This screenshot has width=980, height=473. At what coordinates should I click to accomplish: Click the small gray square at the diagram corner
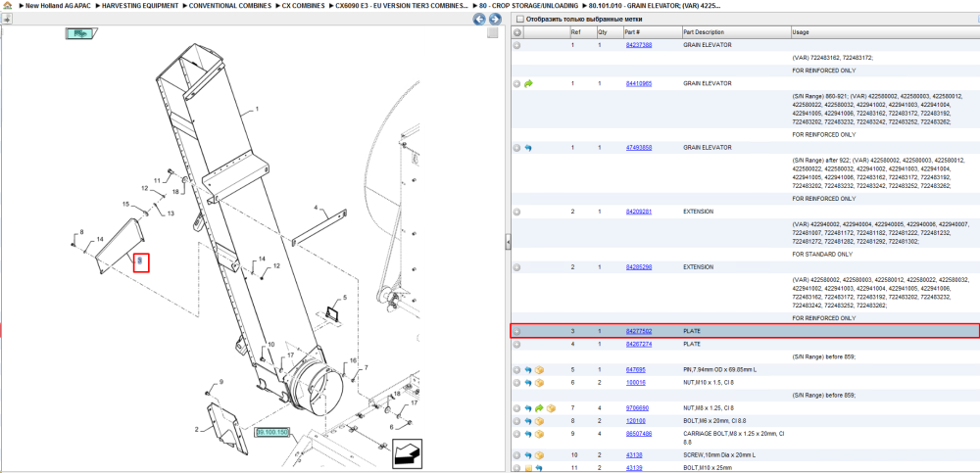coord(493,33)
